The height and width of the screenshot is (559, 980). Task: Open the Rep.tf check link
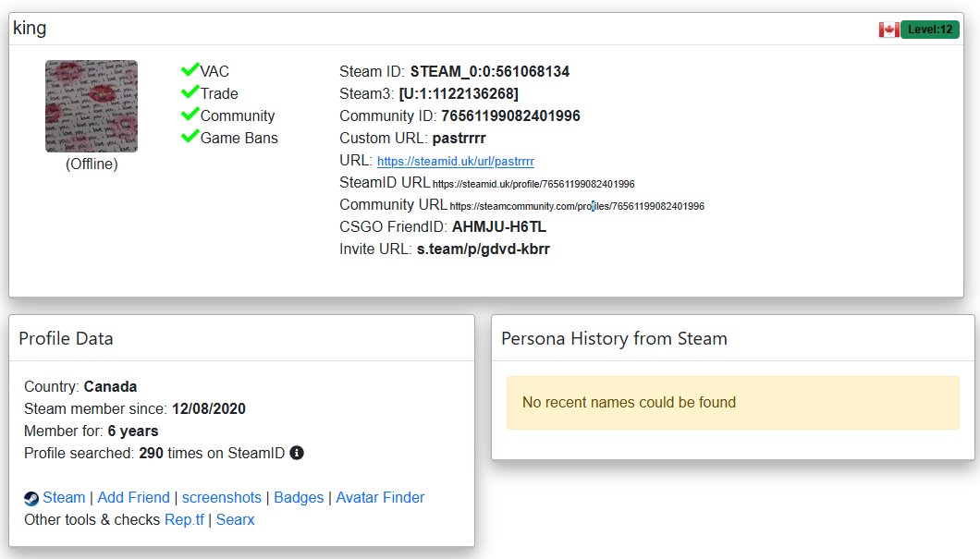point(184,519)
